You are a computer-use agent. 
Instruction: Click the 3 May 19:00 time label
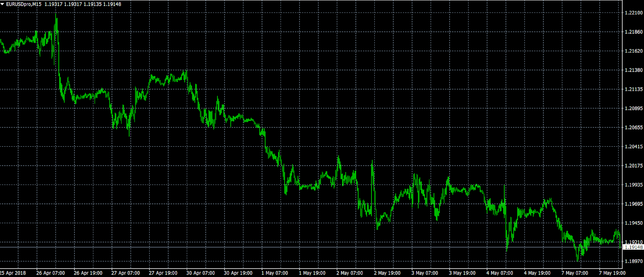pos(462,273)
